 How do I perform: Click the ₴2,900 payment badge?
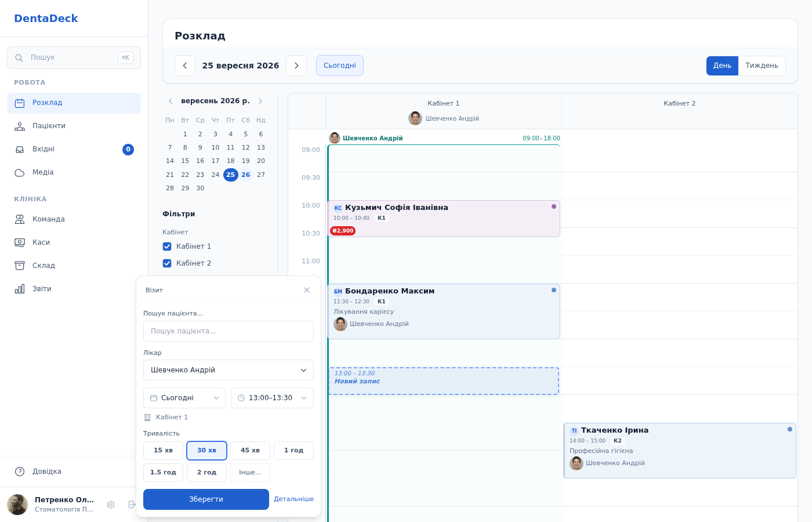[x=343, y=231]
